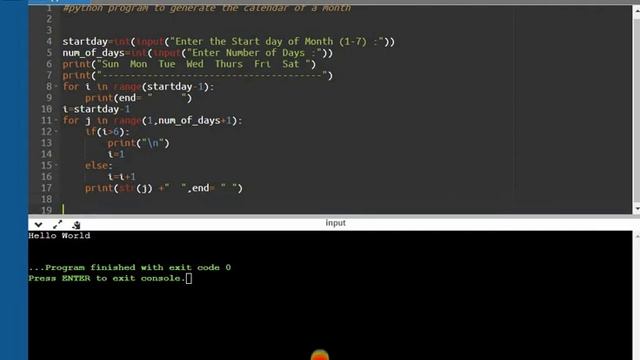Viewport: 640px width, 360px height.
Task: Click 'print(end=' statement on line 9
Action: [x=138, y=98]
